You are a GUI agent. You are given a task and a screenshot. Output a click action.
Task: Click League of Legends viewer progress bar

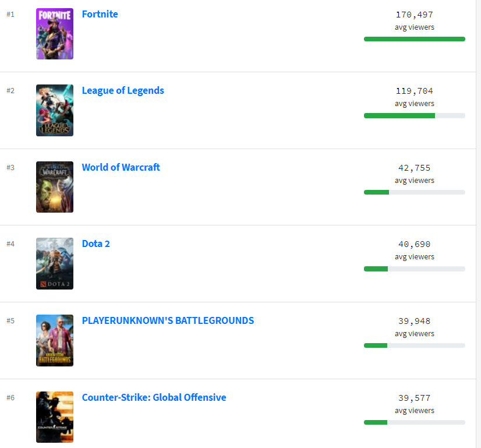click(x=414, y=115)
